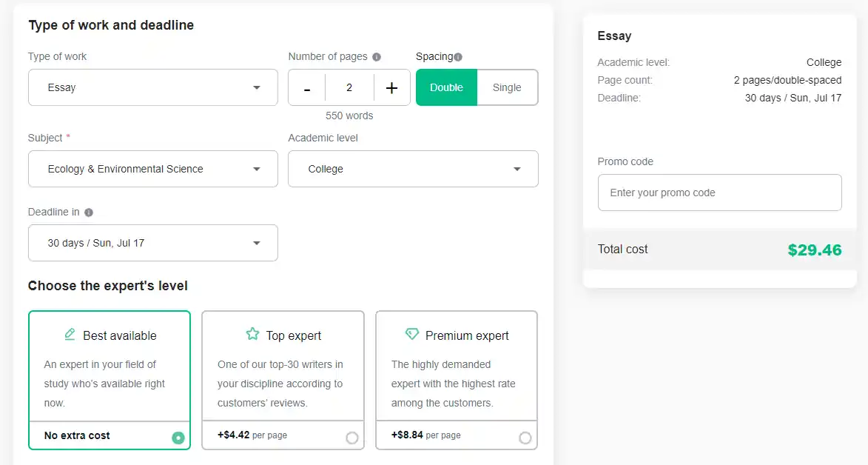Click the 'Choose the expert's level' heading

[x=108, y=286]
